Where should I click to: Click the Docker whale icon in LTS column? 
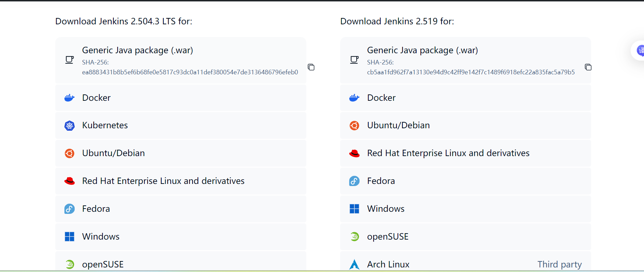69,98
